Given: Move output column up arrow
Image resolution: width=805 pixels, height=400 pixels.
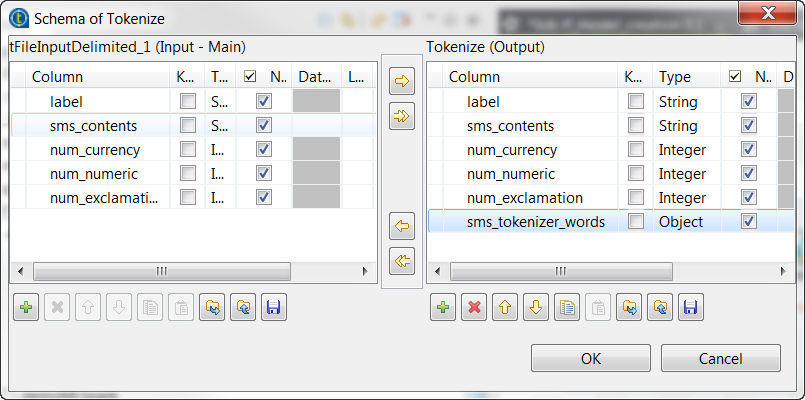Looking at the screenshot, I should click(x=505, y=307).
